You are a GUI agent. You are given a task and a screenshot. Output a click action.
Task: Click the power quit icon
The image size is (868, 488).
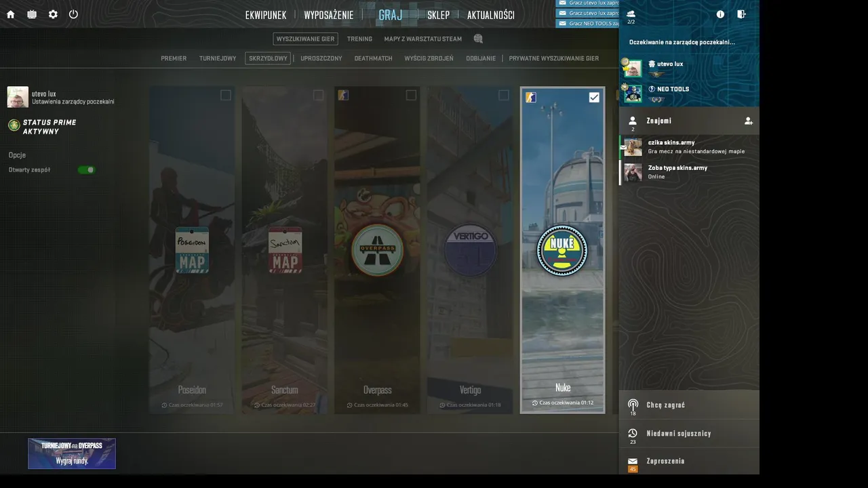(x=73, y=14)
